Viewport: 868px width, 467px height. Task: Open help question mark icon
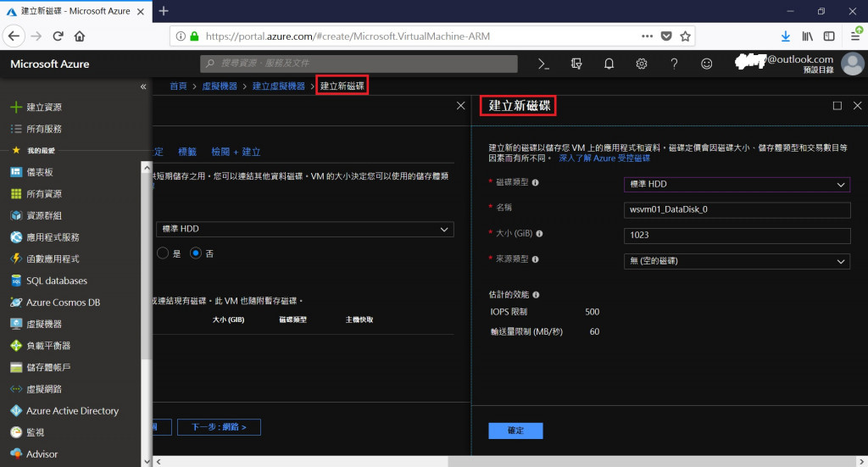674,64
